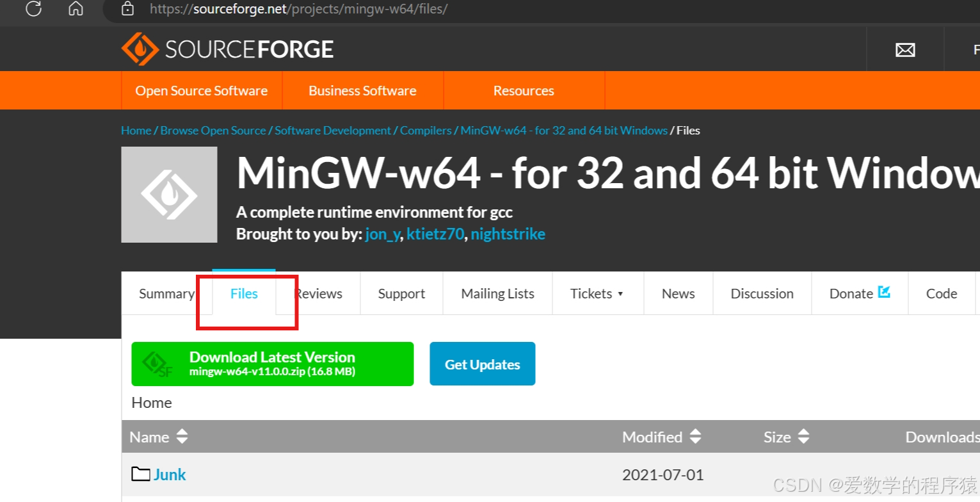Click the 2021-07-01 modified date

[663, 475]
